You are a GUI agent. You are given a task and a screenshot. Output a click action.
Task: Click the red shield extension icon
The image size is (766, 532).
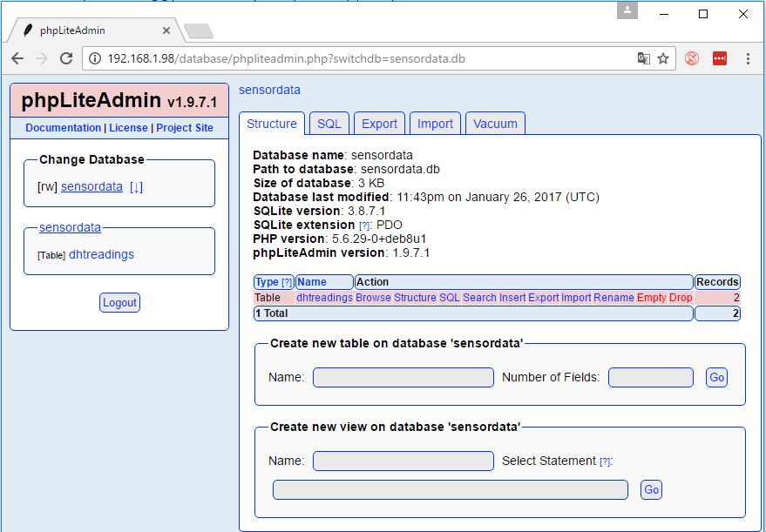click(692, 58)
